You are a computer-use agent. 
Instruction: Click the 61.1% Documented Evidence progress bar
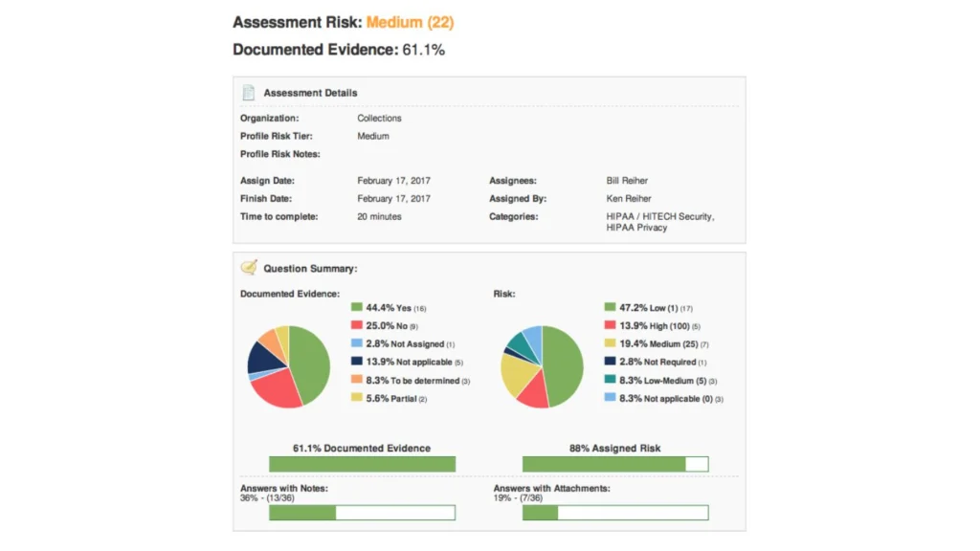362,464
